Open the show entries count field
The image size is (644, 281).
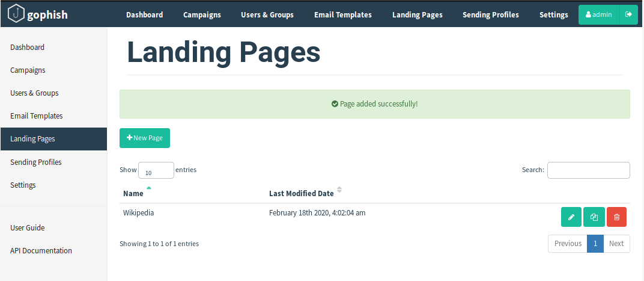coord(156,171)
